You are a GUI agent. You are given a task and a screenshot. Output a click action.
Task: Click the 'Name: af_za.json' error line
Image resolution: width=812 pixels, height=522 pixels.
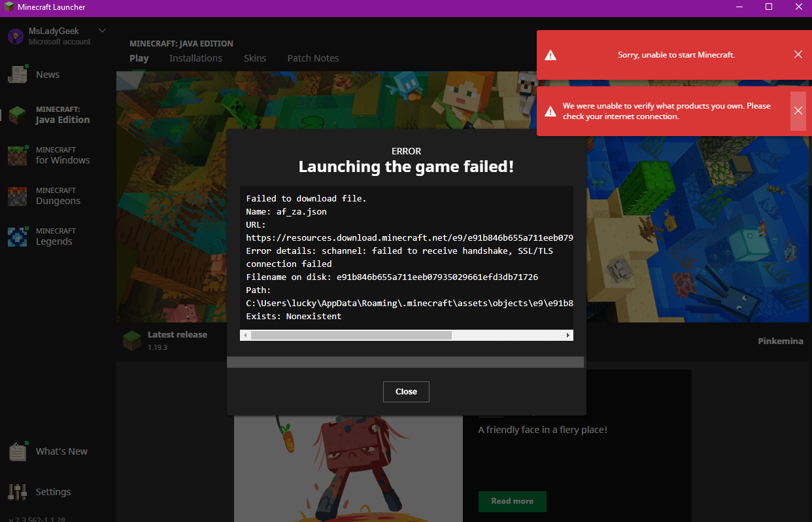point(286,211)
